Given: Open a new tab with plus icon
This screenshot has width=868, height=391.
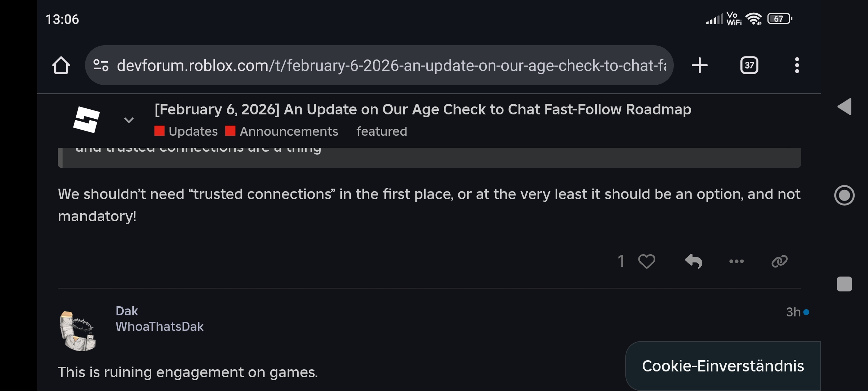Looking at the screenshot, I should (x=699, y=66).
